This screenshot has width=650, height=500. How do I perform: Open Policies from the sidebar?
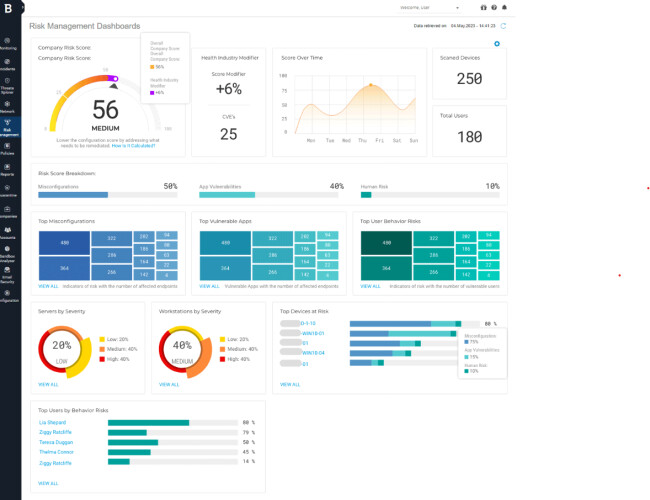9,149
